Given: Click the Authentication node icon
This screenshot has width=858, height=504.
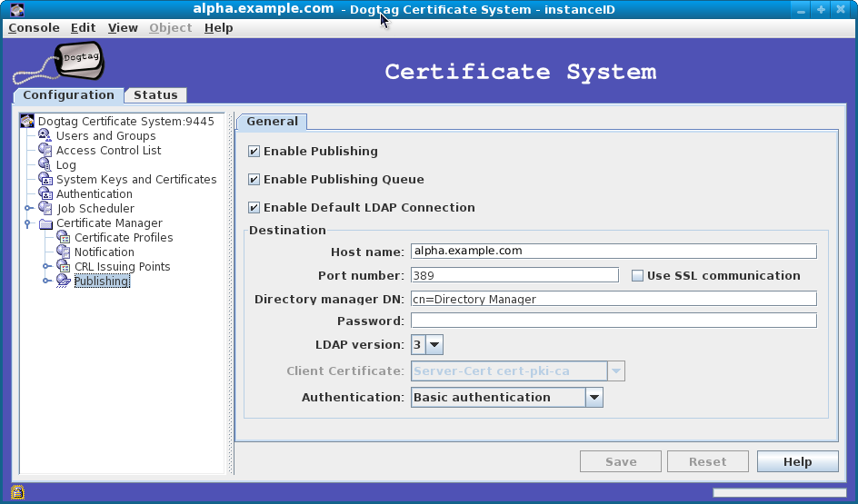Looking at the screenshot, I should [45, 193].
